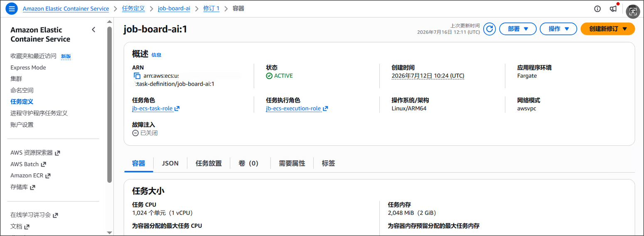Click the info circle icon in header

[597, 9]
